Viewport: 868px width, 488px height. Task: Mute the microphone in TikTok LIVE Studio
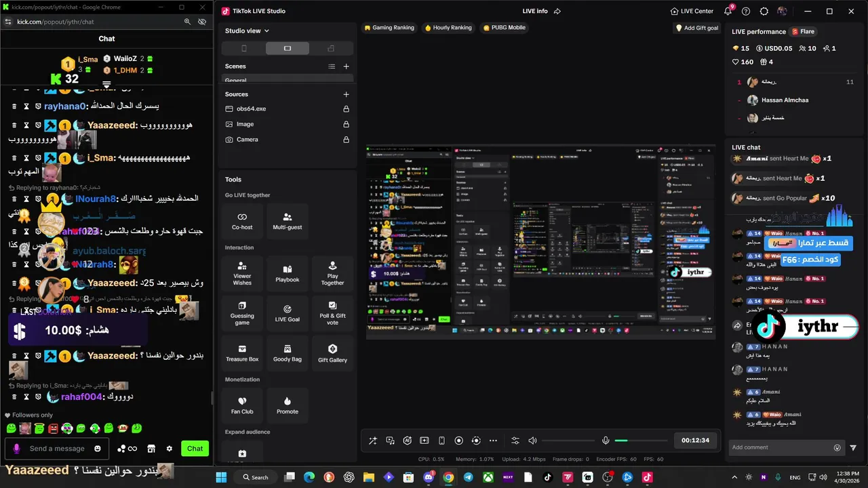[606, 441]
